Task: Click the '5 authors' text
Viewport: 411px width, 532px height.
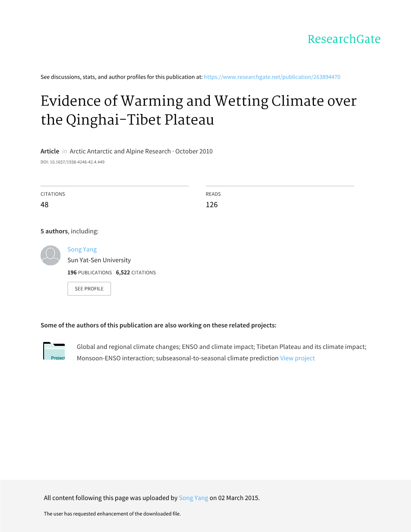Action: pyautogui.click(x=54, y=231)
